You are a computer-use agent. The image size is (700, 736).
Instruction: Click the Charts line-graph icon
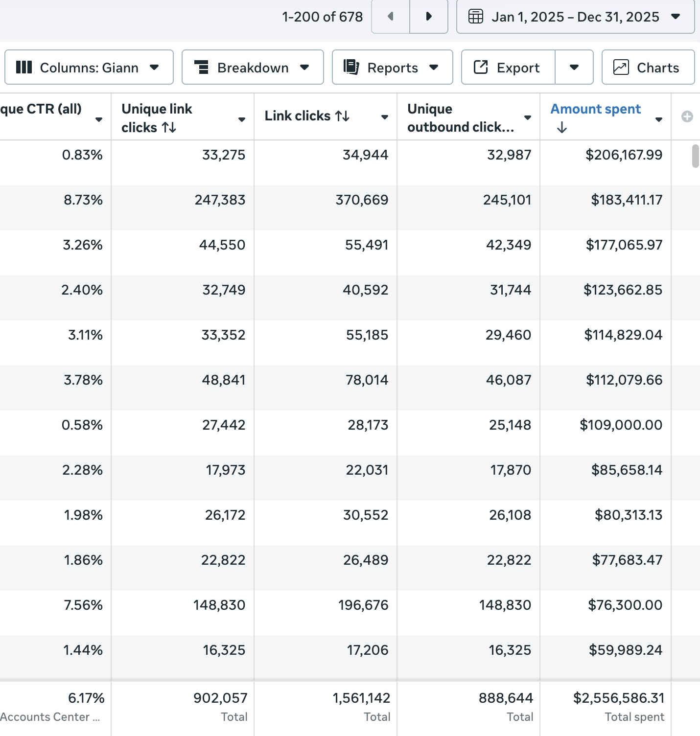tap(621, 67)
